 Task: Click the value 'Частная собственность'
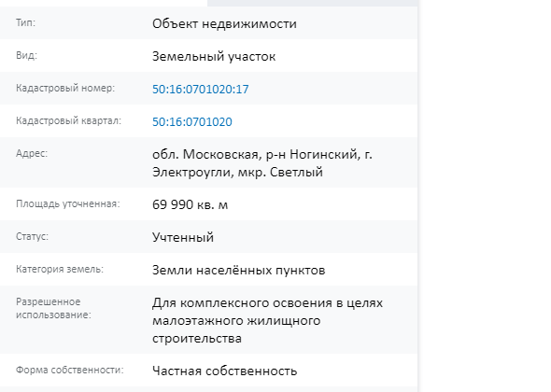[x=224, y=371]
